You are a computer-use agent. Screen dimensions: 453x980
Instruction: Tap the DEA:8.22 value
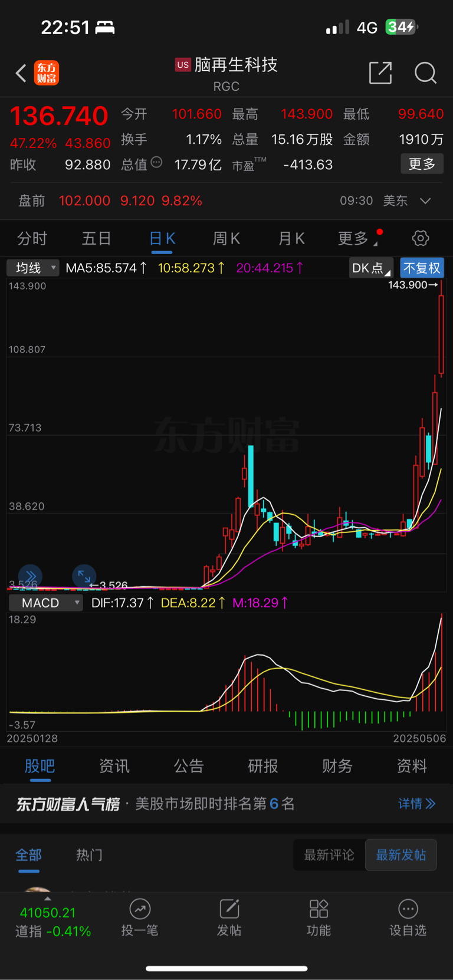(192, 603)
